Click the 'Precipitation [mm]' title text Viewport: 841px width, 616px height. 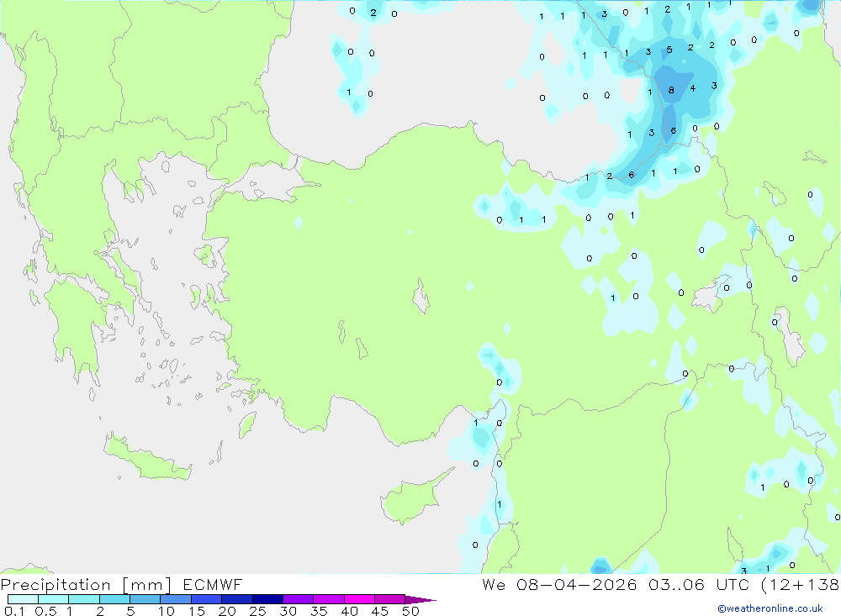pos(86,585)
